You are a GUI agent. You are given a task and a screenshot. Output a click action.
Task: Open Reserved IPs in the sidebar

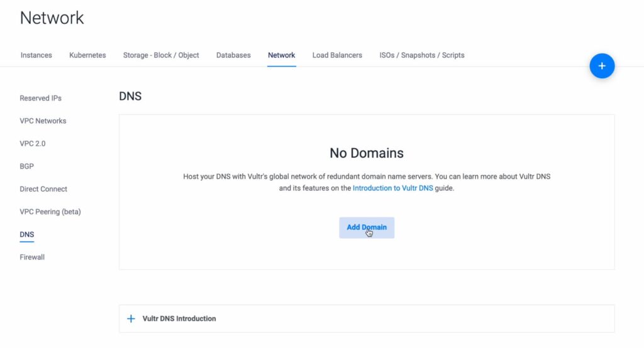point(41,98)
